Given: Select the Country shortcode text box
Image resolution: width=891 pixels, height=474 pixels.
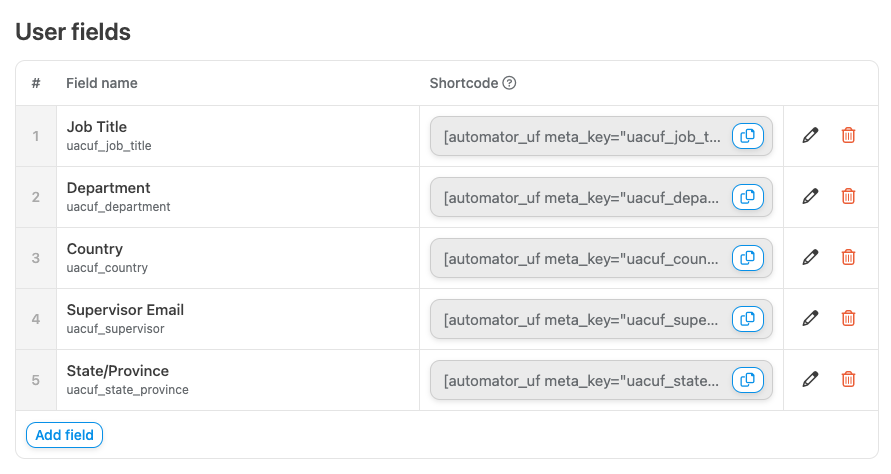Looking at the screenshot, I should tap(582, 259).
